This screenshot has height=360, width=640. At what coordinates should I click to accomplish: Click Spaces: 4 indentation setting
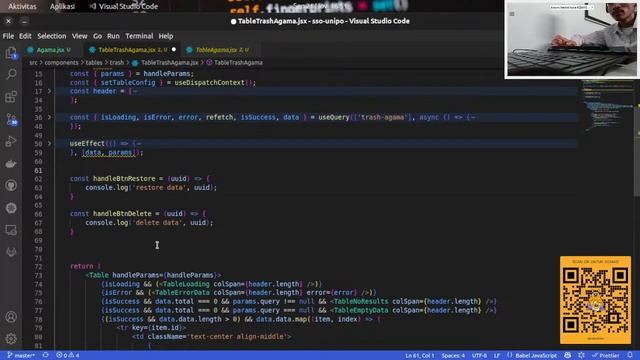pyautogui.click(x=453, y=355)
